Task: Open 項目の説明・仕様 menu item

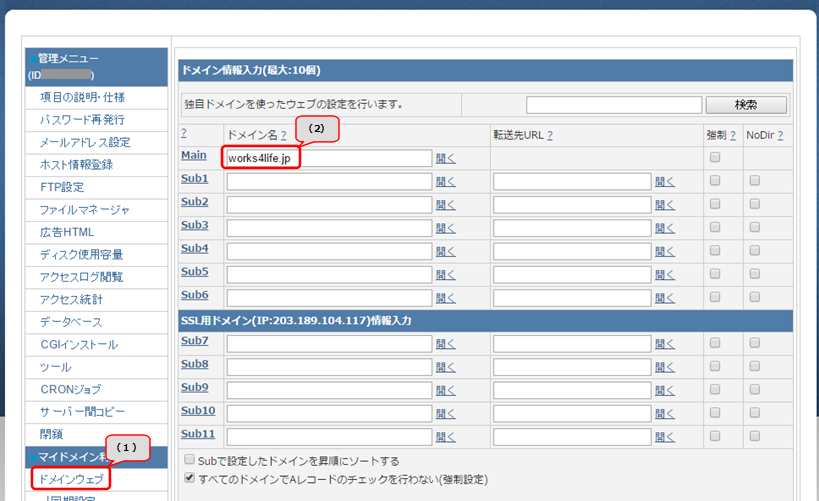Action: click(83, 97)
